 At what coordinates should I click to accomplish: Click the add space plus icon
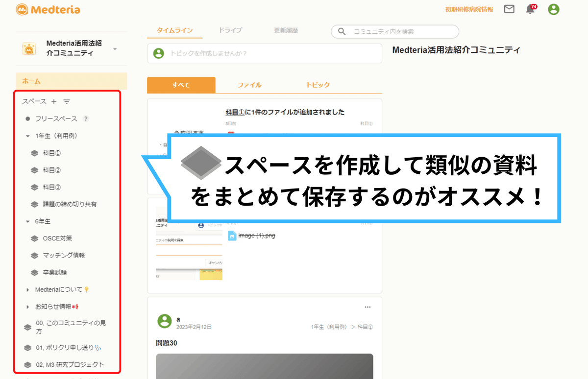[x=54, y=101]
